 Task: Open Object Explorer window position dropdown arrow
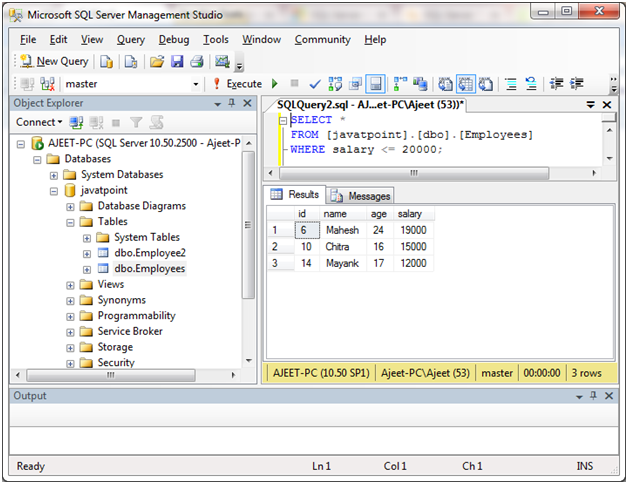click(x=217, y=104)
